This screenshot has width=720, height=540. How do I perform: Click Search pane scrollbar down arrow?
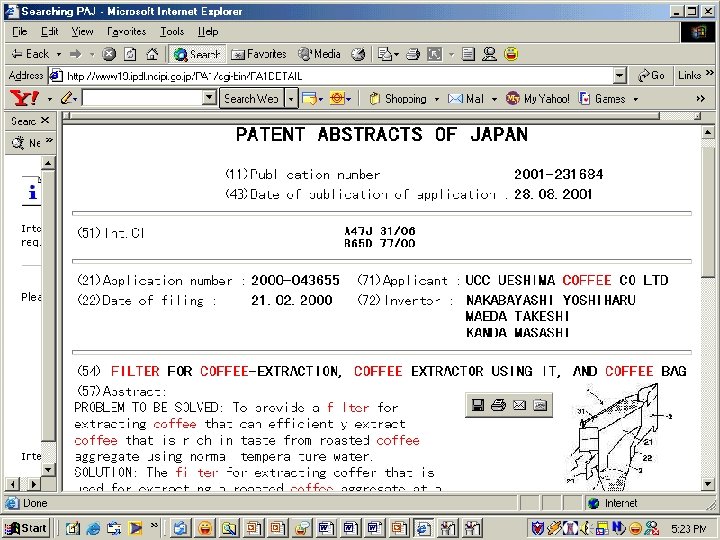click(x=48, y=469)
